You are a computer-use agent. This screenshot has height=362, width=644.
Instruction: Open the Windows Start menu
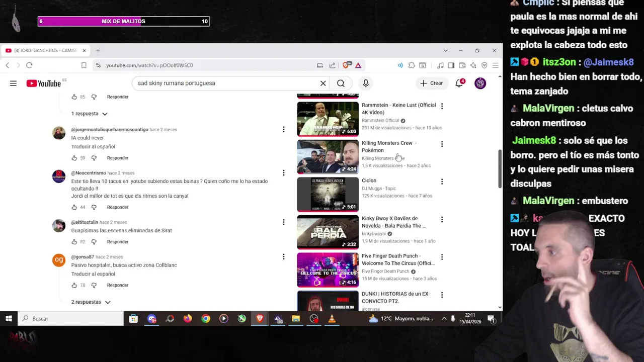[x=9, y=318]
